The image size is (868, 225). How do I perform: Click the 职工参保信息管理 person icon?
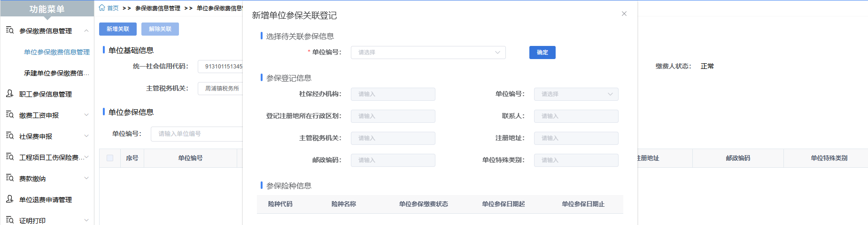coord(9,94)
